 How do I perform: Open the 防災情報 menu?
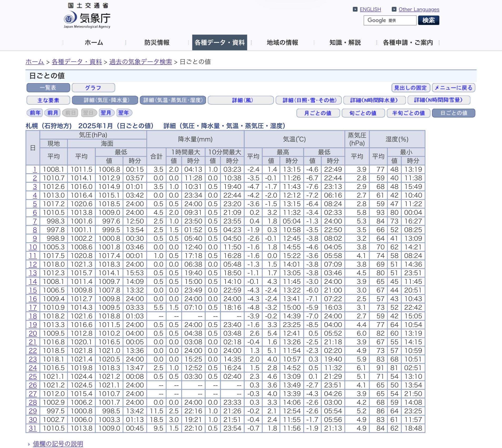point(157,43)
